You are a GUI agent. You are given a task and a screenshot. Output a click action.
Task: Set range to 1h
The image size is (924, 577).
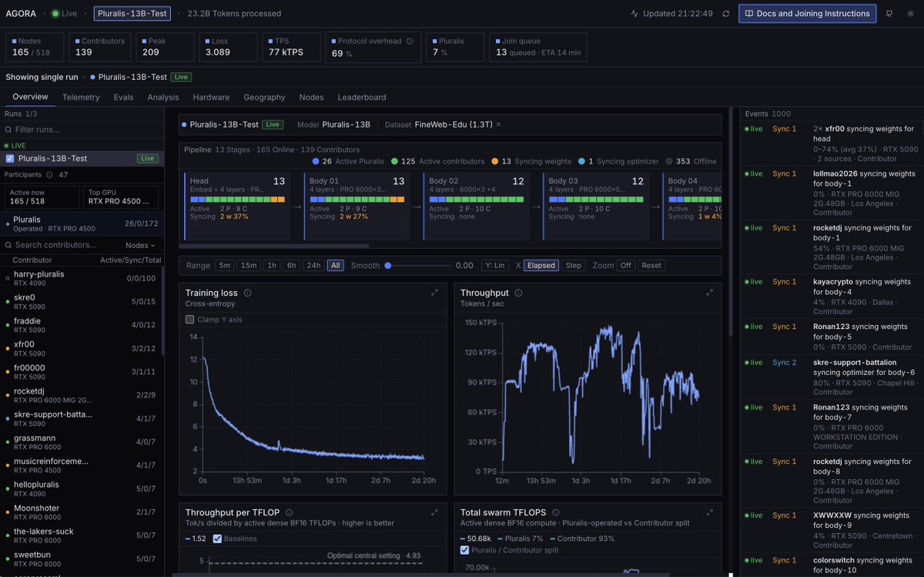click(271, 265)
